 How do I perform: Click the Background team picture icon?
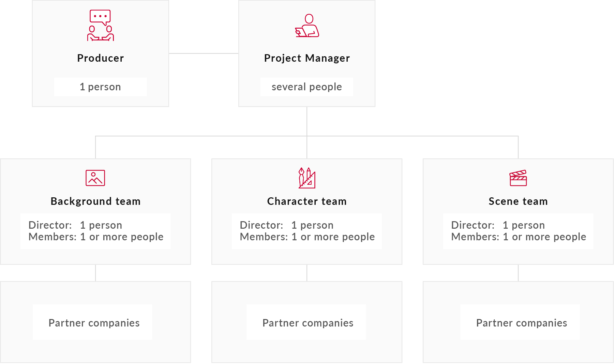pos(95,178)
